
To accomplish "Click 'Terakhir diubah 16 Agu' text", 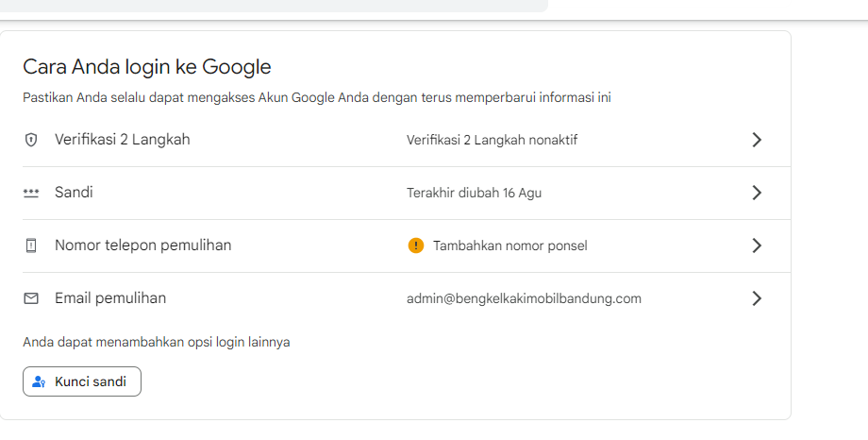I will (474, 193).
